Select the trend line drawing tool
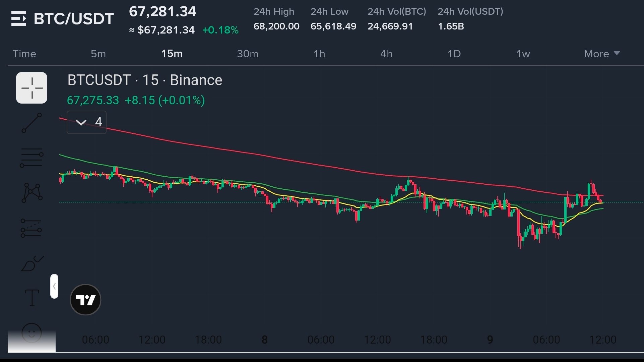Viewport: 644px width, 362px height. coord(31,123)
